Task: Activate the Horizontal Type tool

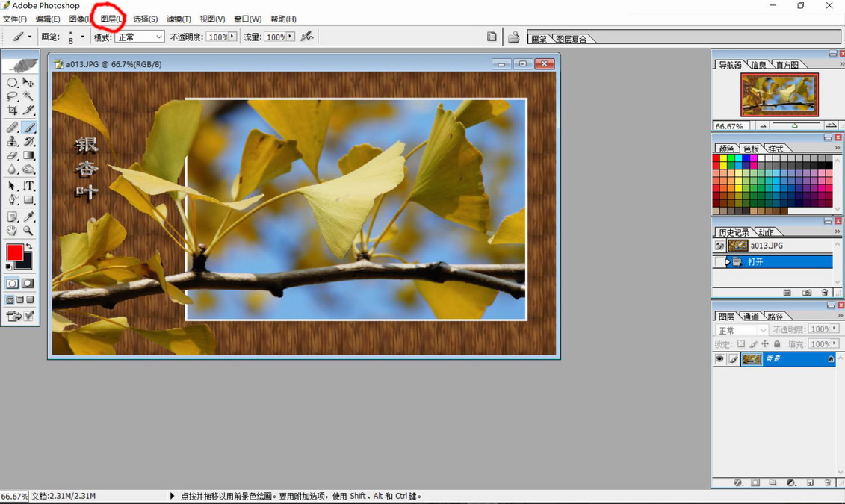Action: point(28,186)
